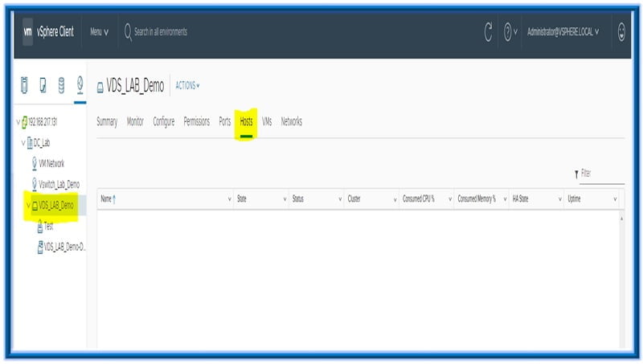Open the VMs and Templates inventory icon
Screen dimensions: 643x364
[43, 85]
